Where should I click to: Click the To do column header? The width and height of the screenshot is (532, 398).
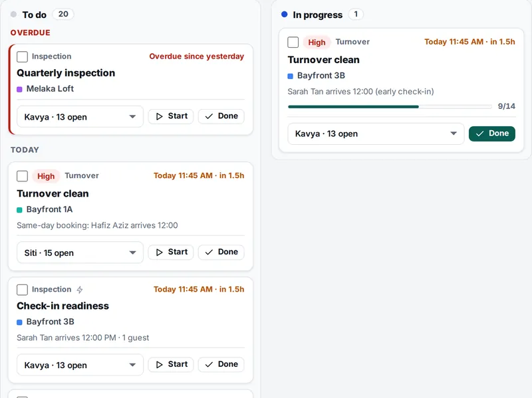[x=35, y=15]
